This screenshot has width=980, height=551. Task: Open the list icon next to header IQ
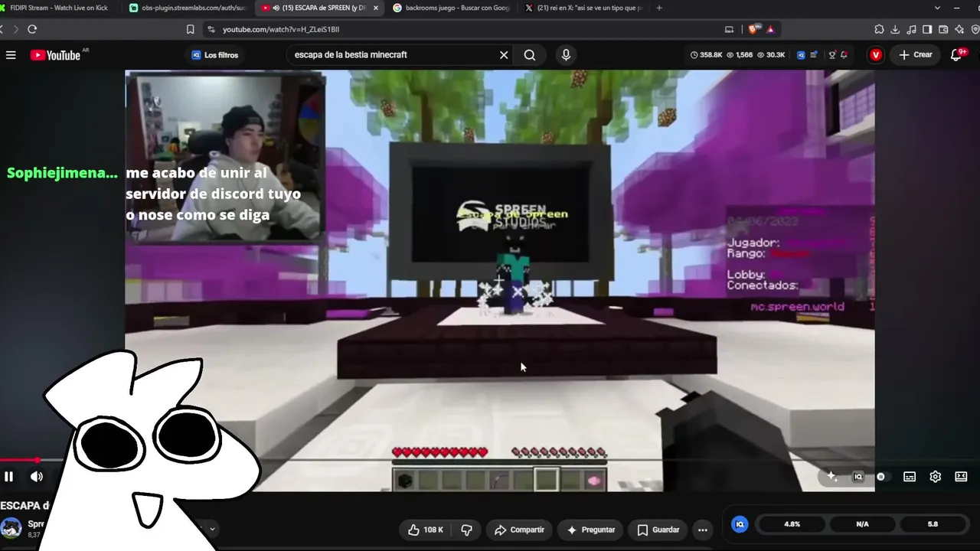(814, 55)
